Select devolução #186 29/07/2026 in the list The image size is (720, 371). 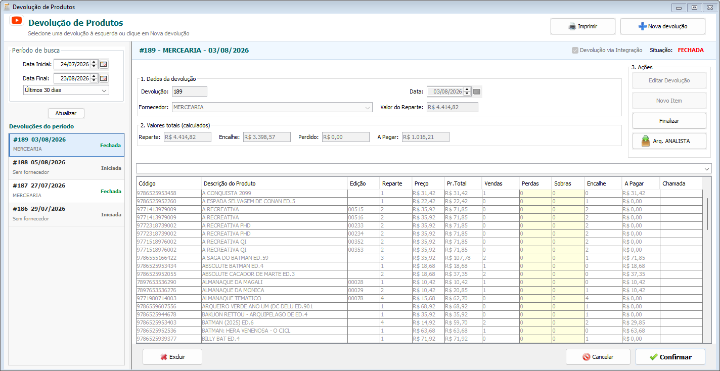pyautogui.click(x=67, y=214)
